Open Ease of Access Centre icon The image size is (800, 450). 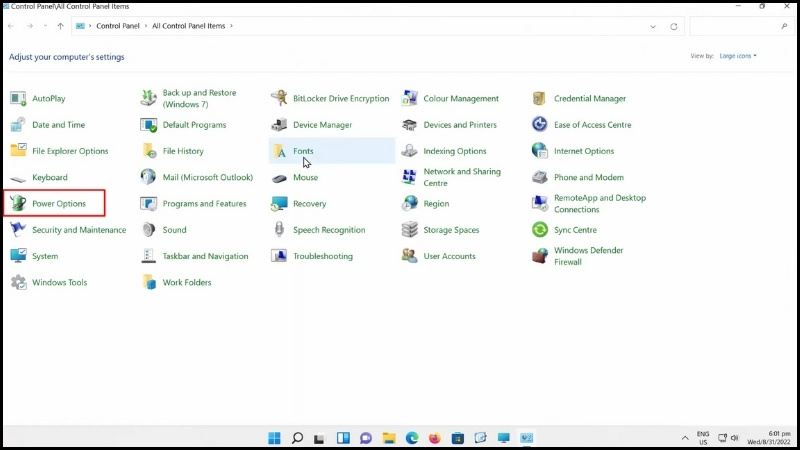[539, 124]
